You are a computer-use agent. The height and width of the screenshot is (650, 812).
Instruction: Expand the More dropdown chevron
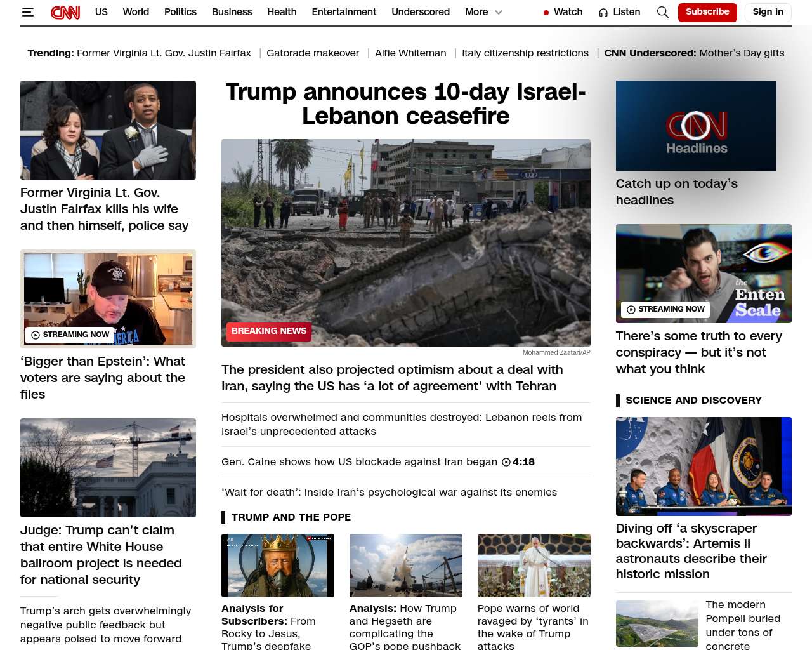499,12
